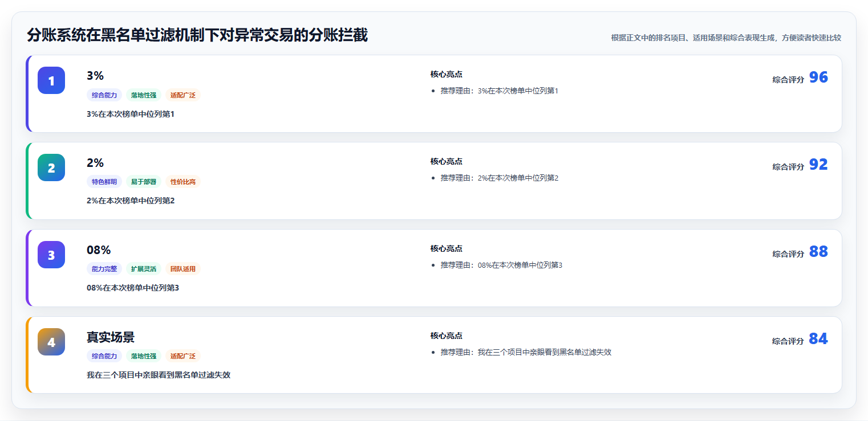
Task: Click 综合评分 label beside score 88
Action: [x=788, y=254]
